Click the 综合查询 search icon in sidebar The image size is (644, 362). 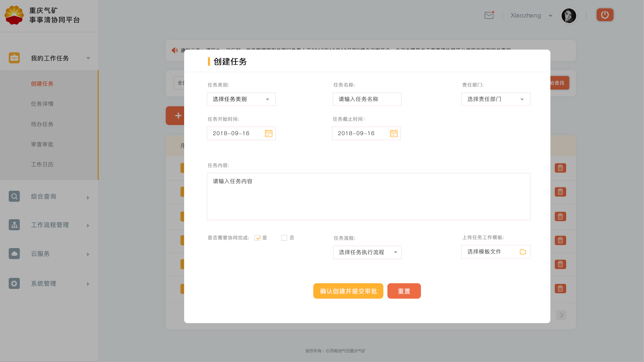14,196
